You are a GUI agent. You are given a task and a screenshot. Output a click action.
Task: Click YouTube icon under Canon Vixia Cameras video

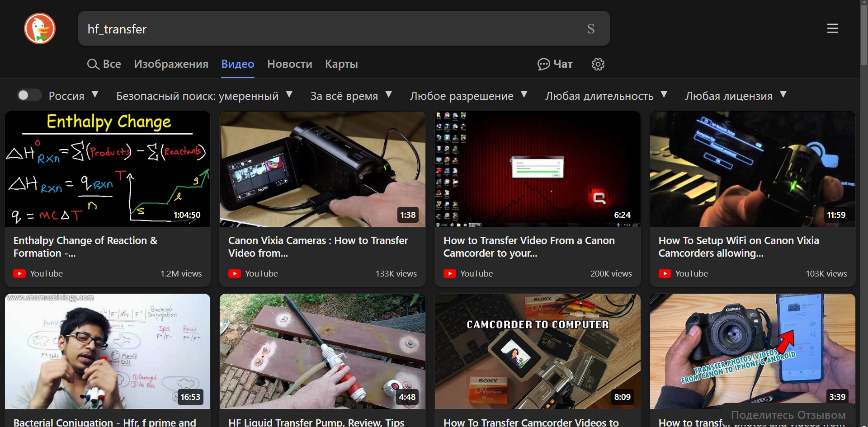pyautogui.click(x=235, y=273)
